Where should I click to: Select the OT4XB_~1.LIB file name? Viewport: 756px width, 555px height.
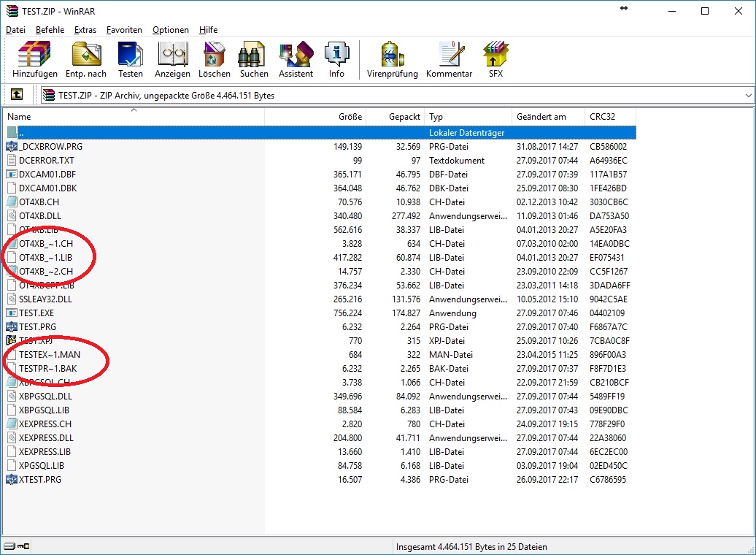click(46, 258)
